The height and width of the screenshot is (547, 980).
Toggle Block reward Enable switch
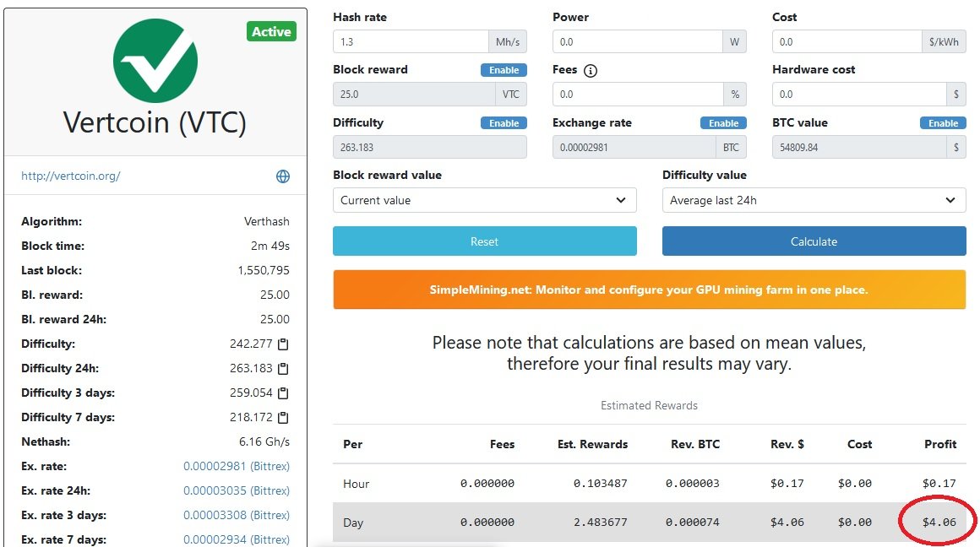point(504,70)
